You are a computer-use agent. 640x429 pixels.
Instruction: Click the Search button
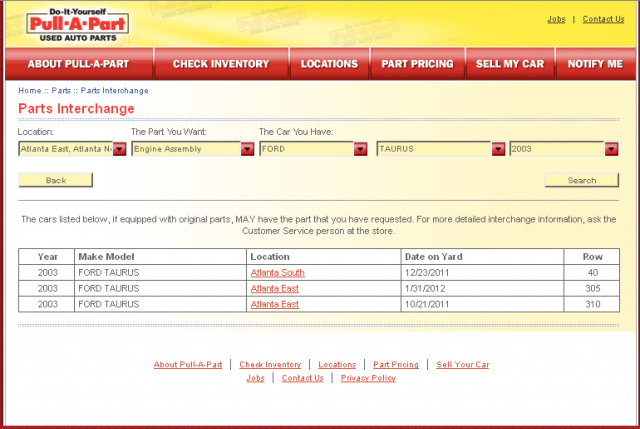coord(582,180)
